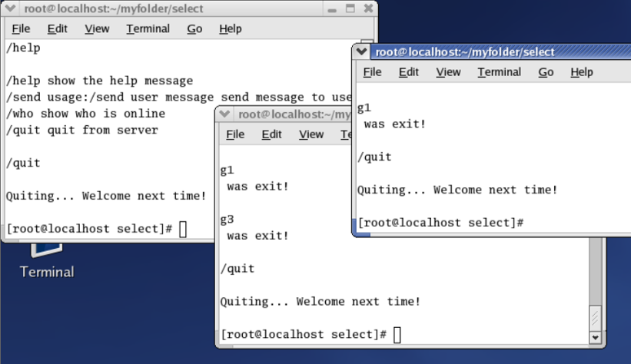Open Edit menu in the right terminal window
The width and height of the screenshot is (631, 364).
(408, 72)
